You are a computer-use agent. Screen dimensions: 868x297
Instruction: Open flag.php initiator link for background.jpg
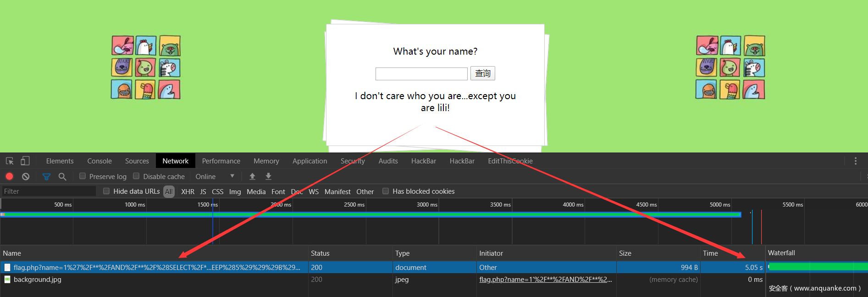(545, 280)
